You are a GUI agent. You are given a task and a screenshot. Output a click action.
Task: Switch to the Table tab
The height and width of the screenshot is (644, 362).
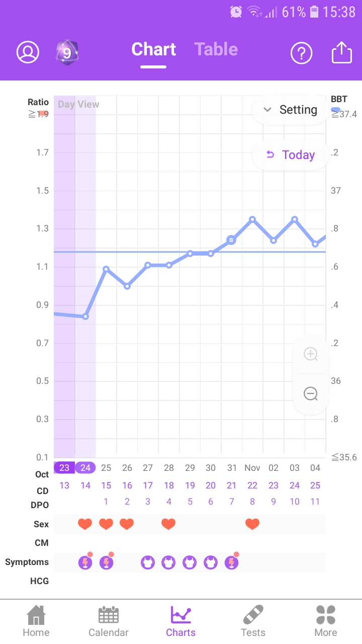click(216, 49)
